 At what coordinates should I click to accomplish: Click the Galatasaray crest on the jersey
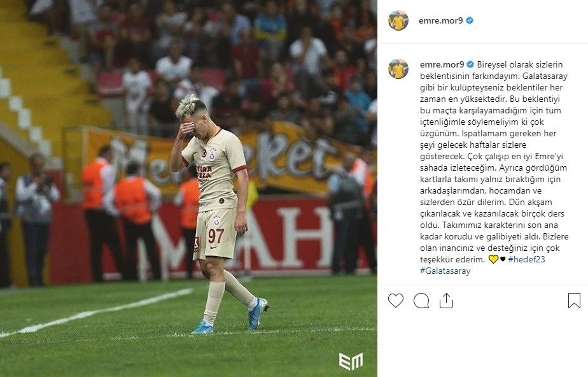coord(213,155)
